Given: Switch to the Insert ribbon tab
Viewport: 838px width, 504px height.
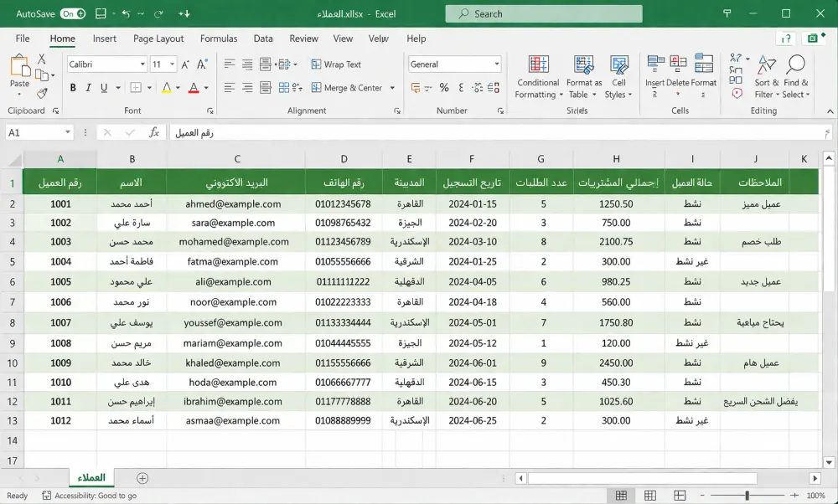Looking at the screenshot, I should [x=104, y=39].
